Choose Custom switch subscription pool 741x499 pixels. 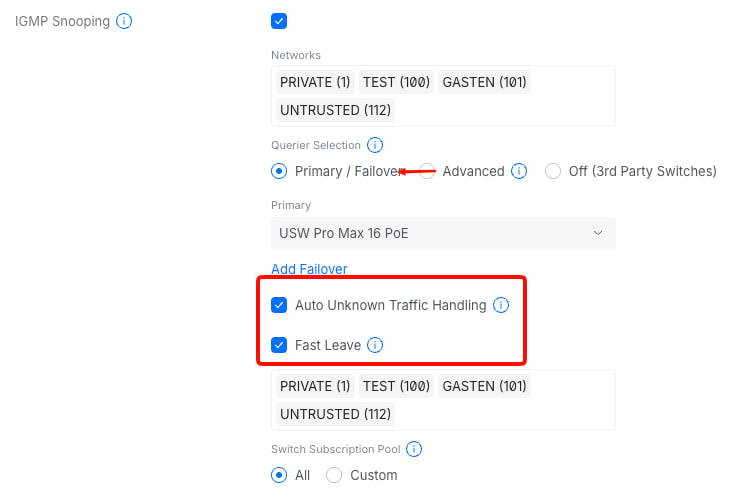click(334, 475)
